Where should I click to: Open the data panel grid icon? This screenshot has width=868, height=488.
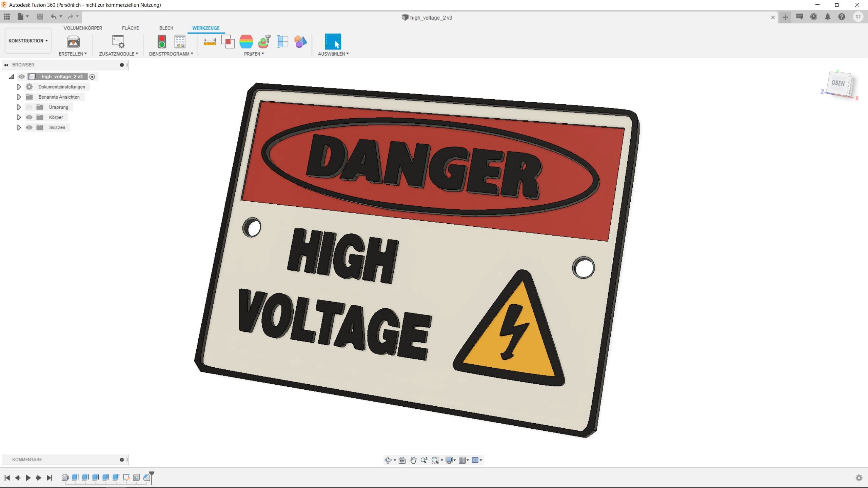coord(7,17)
